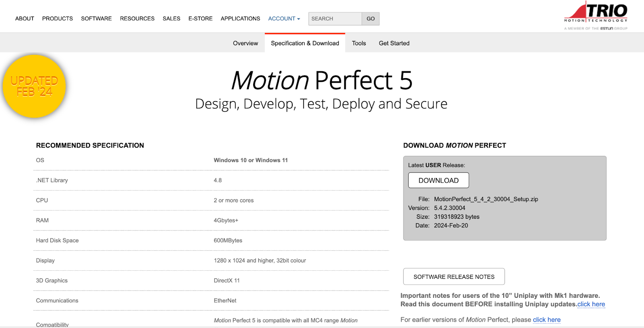Open the SOFTWARE menu
The height and width of the screenshot is (328, 644).
pos(96,19)
